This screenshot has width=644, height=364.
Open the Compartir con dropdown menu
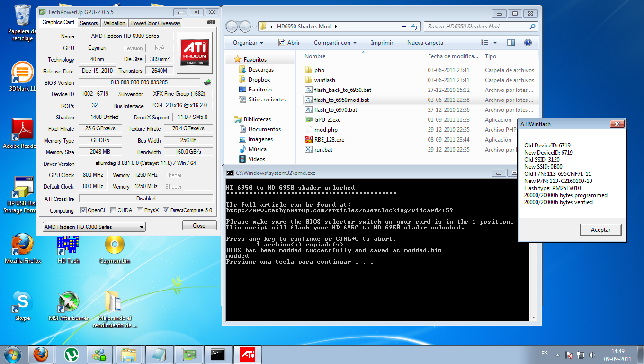coord(335,43)
